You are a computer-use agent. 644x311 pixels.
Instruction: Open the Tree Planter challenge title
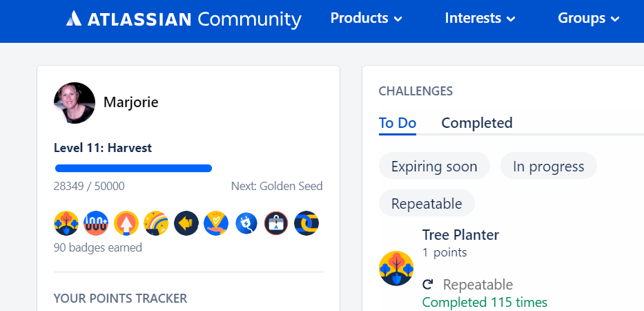460,235
